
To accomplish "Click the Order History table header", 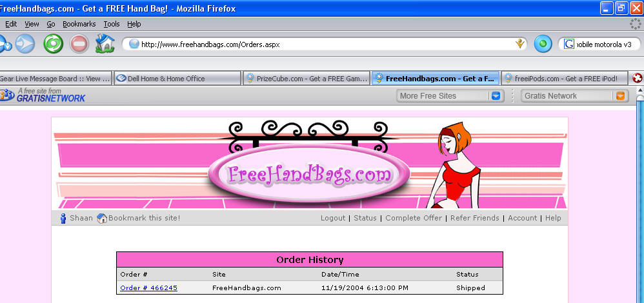I will pos(310,259).
